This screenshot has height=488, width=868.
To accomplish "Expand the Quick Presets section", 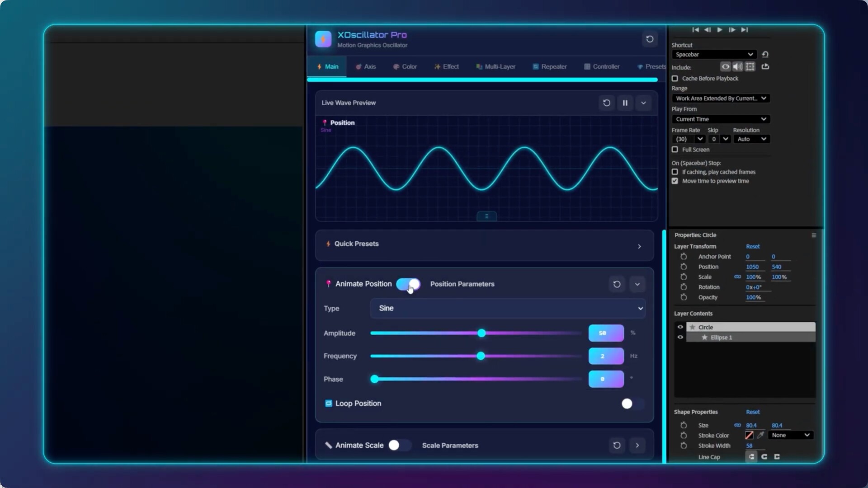I will point(639,246).
